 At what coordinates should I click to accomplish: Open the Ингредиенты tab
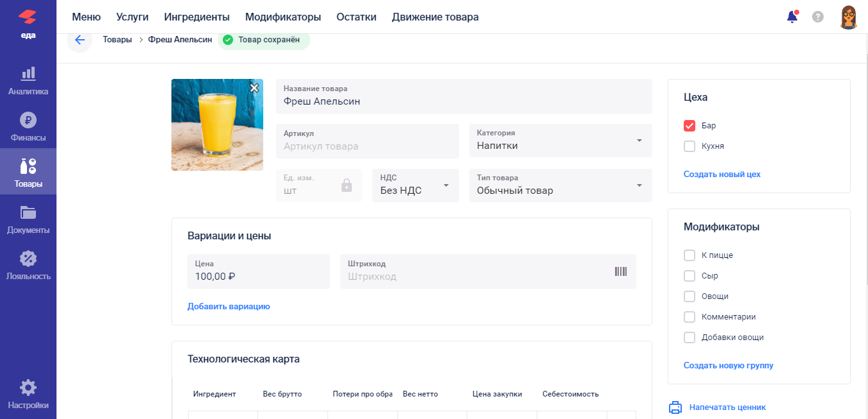pyautogui.click(x=196, y=17)
